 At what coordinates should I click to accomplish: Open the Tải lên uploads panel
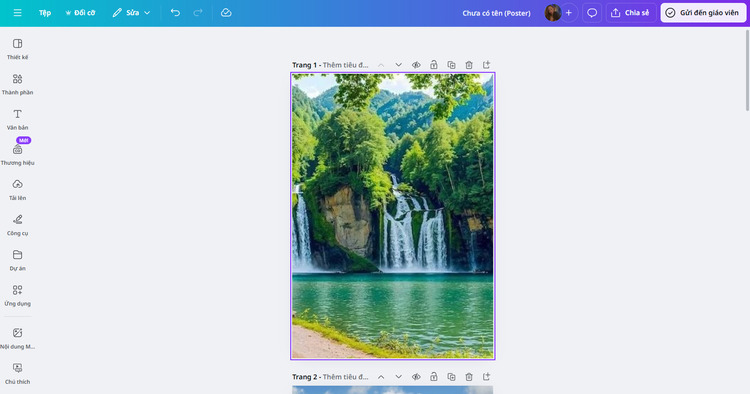coord(18,190)
